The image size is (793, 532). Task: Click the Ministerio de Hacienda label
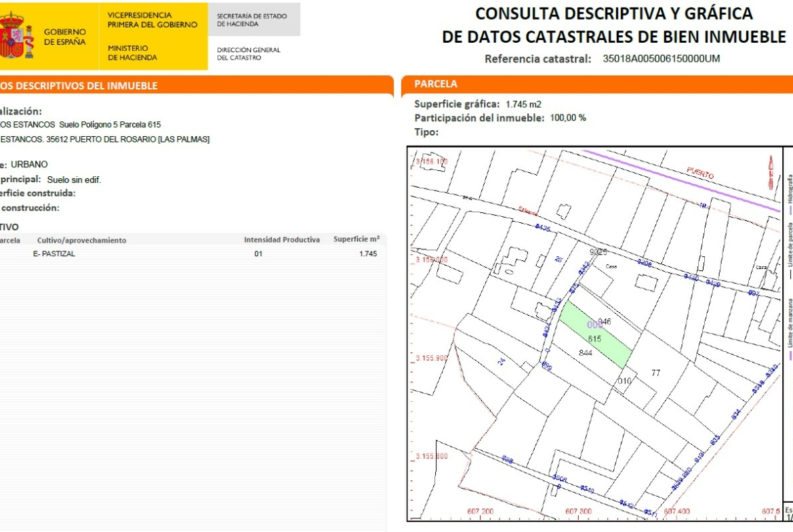point(132,53)
